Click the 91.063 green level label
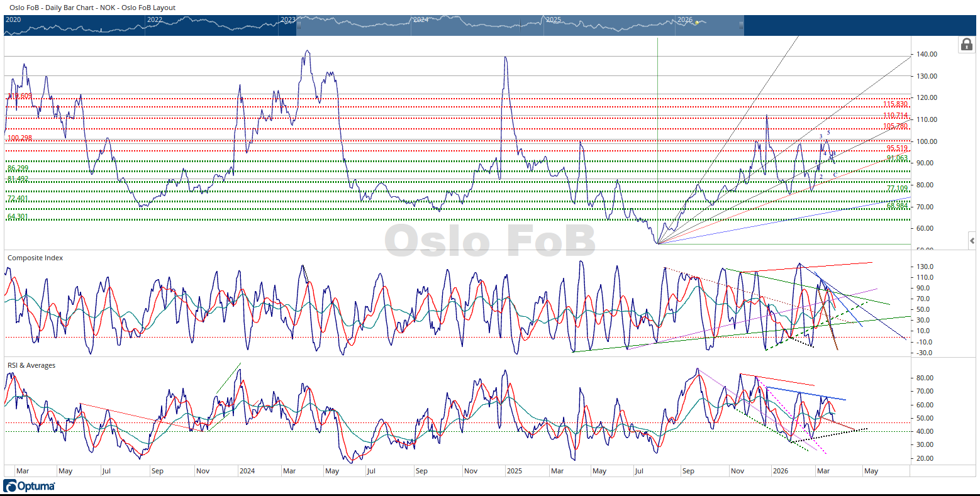Image resolution: width=980 pixels, height=496 pixels. pos(897,158)
